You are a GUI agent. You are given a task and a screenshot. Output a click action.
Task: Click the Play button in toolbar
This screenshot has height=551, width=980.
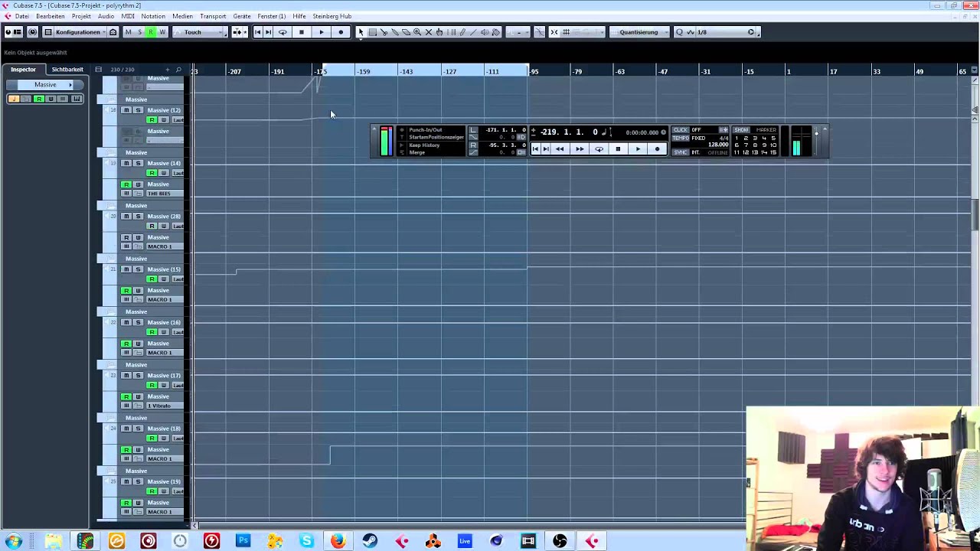pyautogui.click(x=322, y=32)
